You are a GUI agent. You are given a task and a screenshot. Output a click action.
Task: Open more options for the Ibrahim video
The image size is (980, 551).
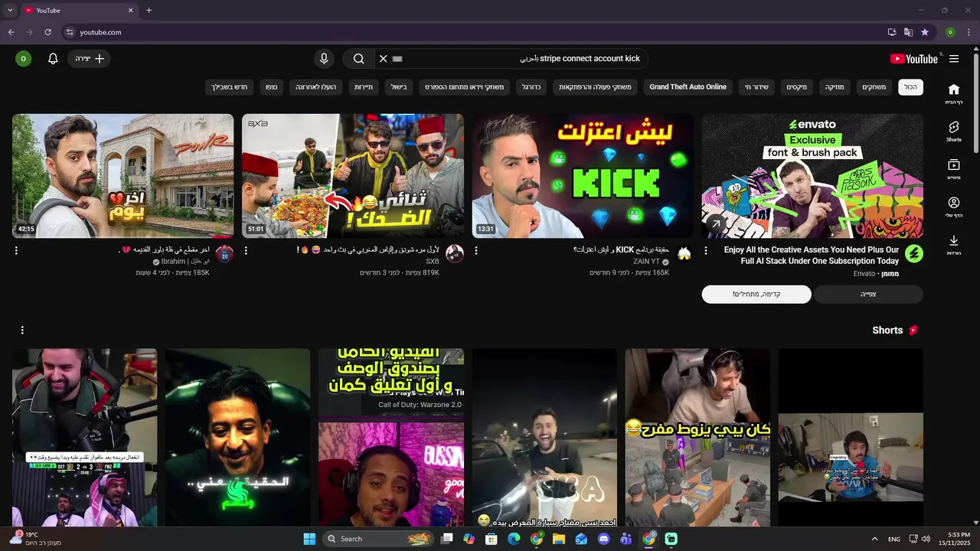click(16, 250)
